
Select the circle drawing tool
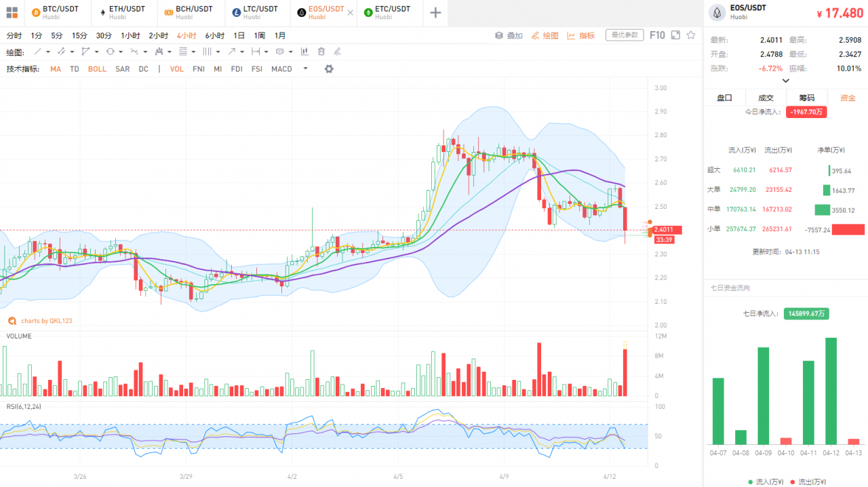110,52
